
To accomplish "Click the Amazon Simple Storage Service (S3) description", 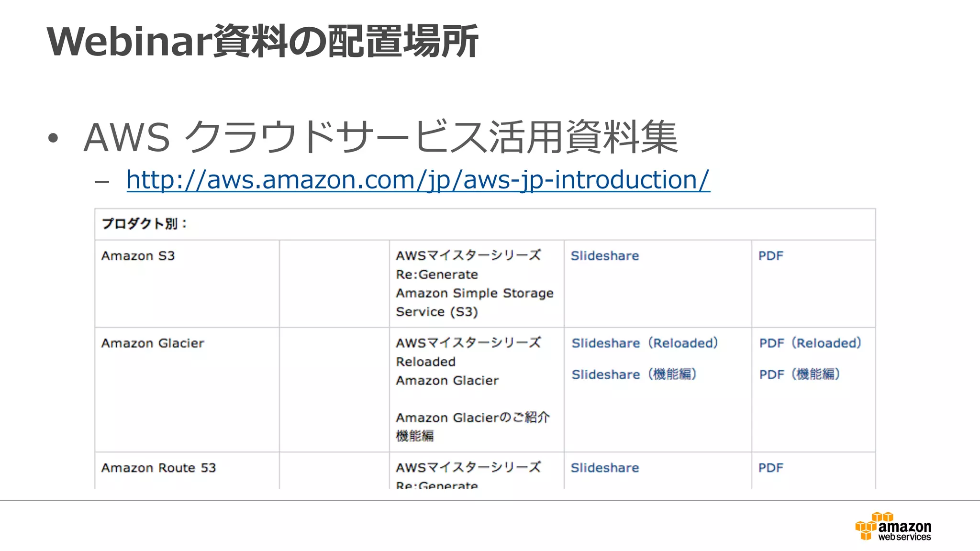I will tap(474, 302).
